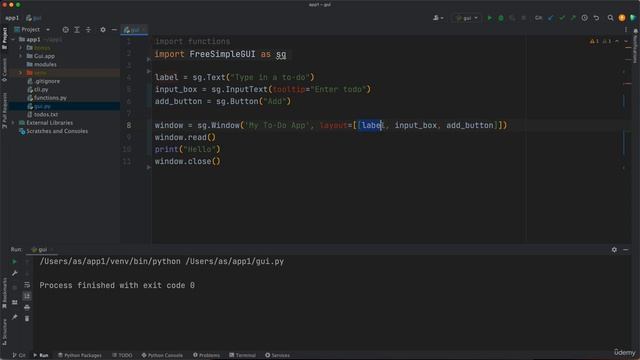The image size is (640, 360).
Task: Click the warnings indicator in the editor
Action: point(600,41)
